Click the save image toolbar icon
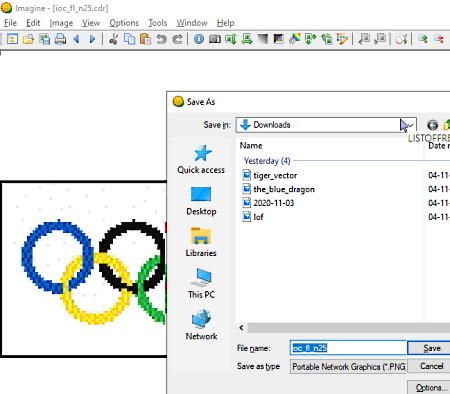Viewport: 450px width, 394px height. click(44, 39)
